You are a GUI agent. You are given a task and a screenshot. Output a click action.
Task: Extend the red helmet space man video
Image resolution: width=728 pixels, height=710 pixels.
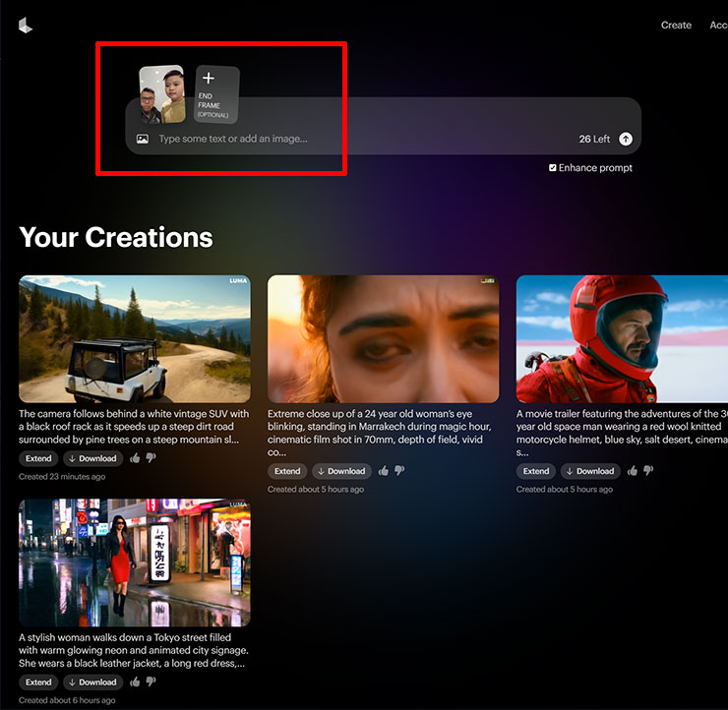click(536, 471)
